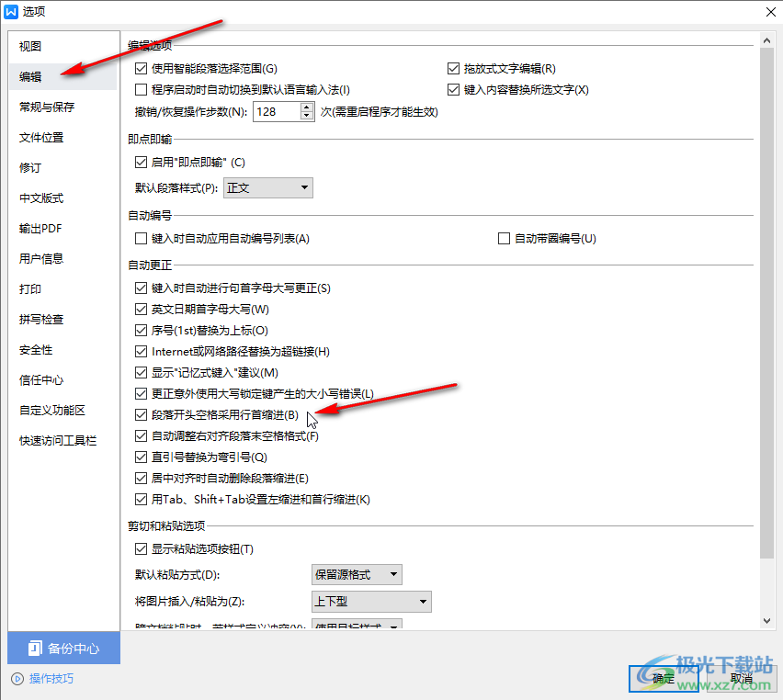Open the 默认段落样式 dropdown
The width and height of the screenshot is (783, 700).
coord(268,188)
